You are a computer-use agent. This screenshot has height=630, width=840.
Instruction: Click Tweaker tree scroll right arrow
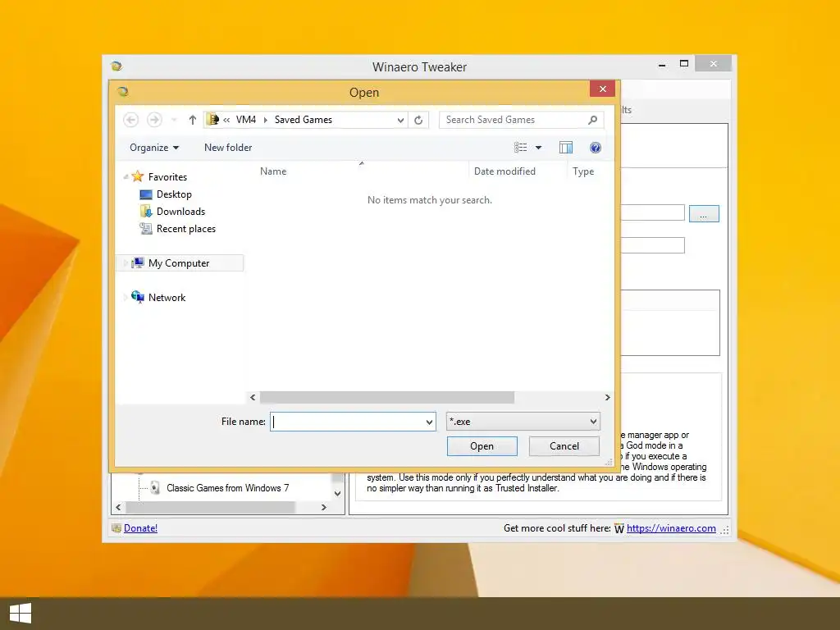[323, 507]
